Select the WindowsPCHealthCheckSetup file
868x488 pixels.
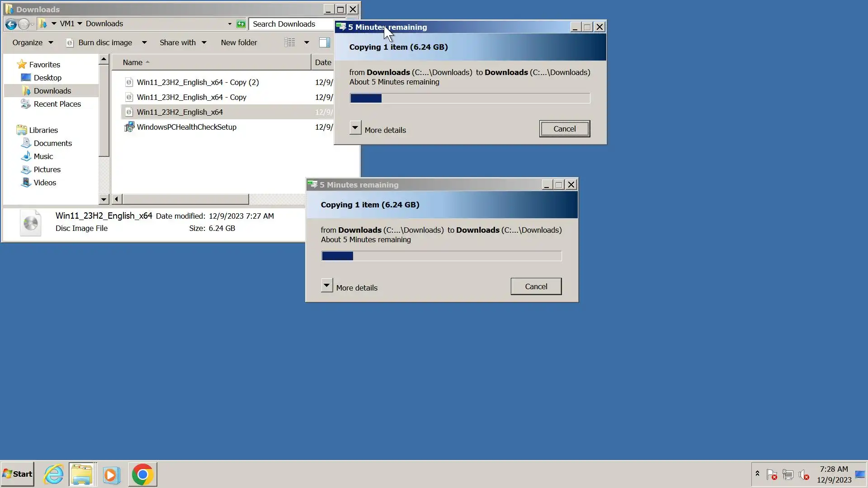coord(186,127)
